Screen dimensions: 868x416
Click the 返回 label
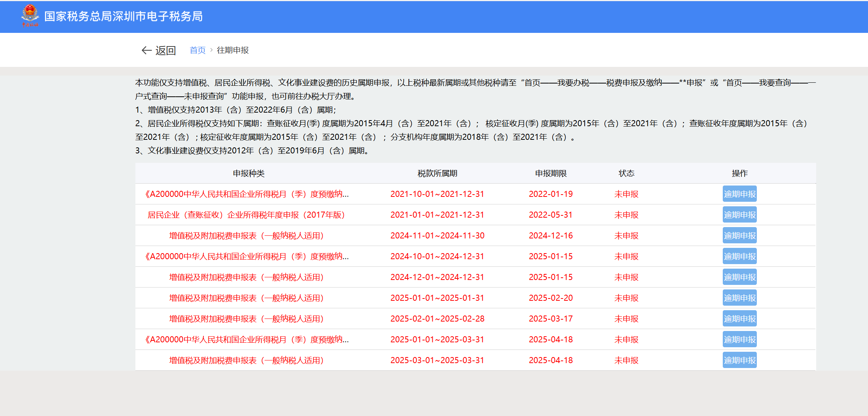(166, 50)
